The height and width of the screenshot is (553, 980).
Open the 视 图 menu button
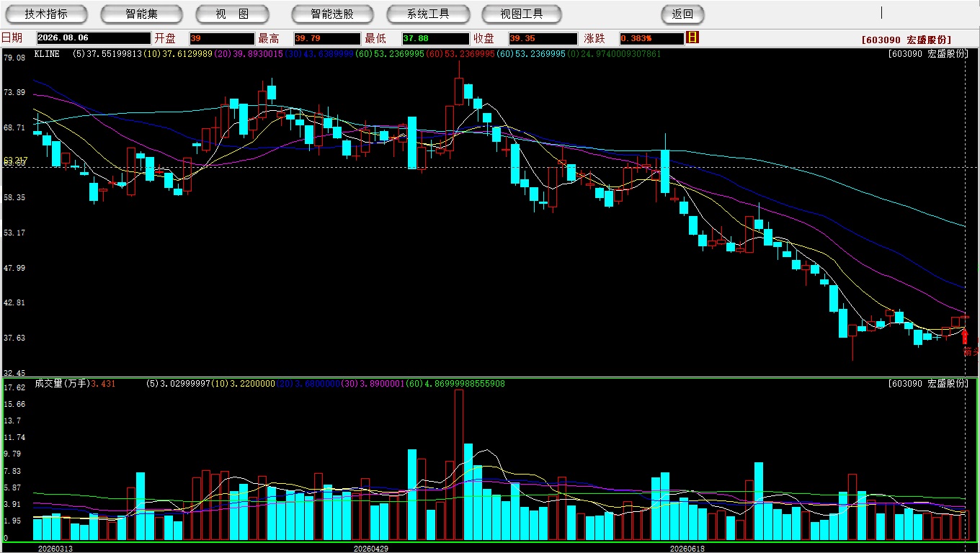pos(233,14)
